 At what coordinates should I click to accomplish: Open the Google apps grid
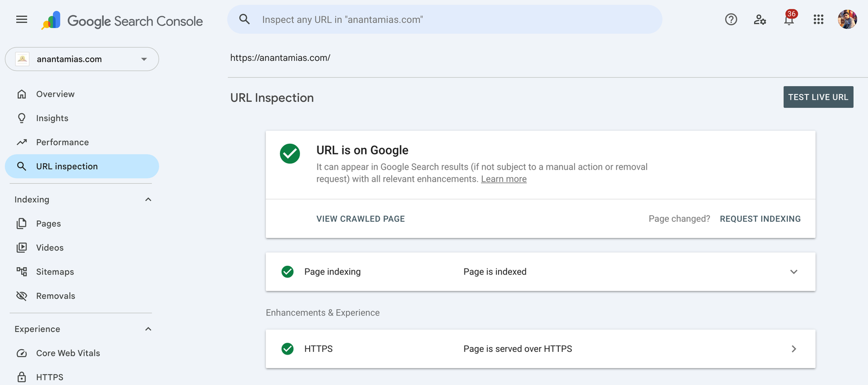tap(819, 20)
